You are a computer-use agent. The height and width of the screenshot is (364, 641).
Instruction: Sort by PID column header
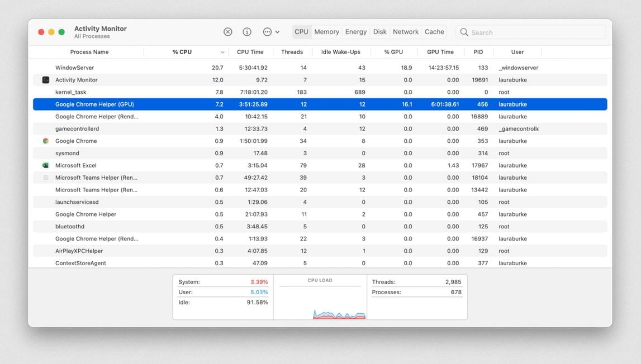point(478,52)
